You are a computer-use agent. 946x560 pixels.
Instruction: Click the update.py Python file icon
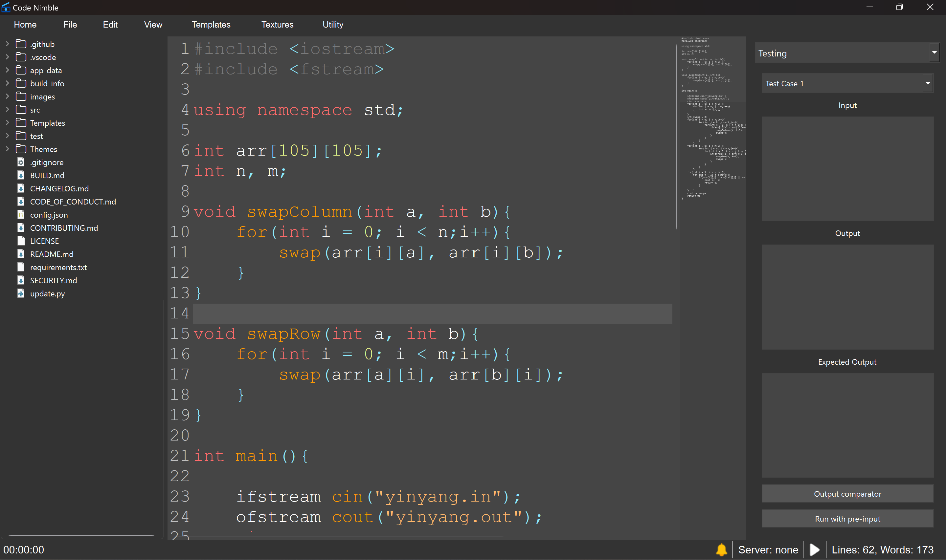click(21, 293)
